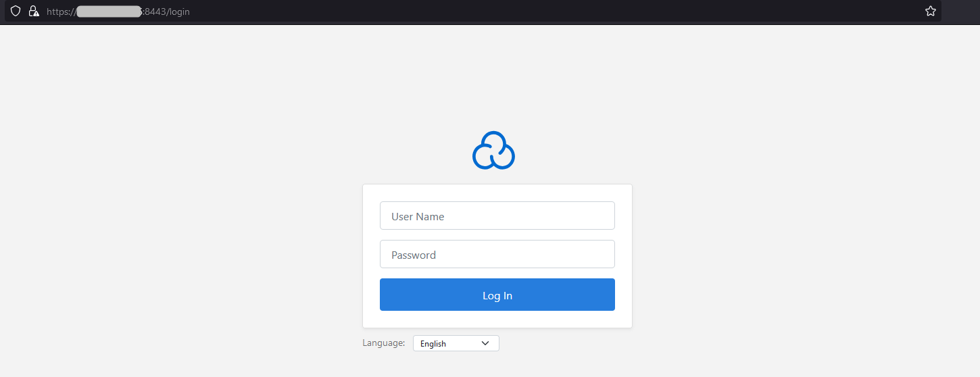This screenshot has height=377, width=980.
Task: Click the dark toolbar area right of the star
Action: (960, 11)
